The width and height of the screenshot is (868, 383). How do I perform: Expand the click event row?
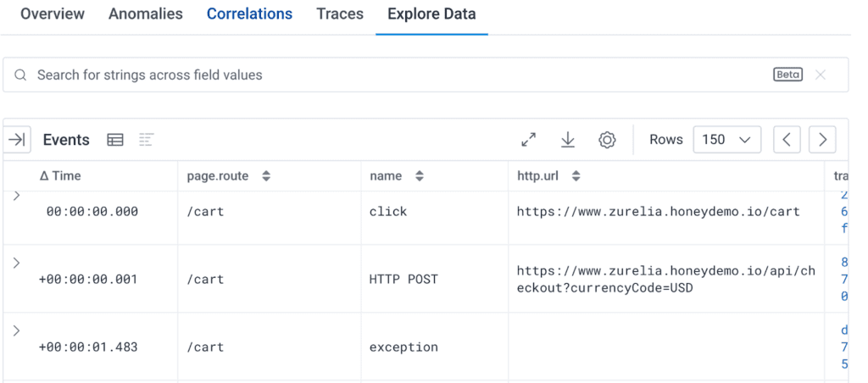[16, 197]
